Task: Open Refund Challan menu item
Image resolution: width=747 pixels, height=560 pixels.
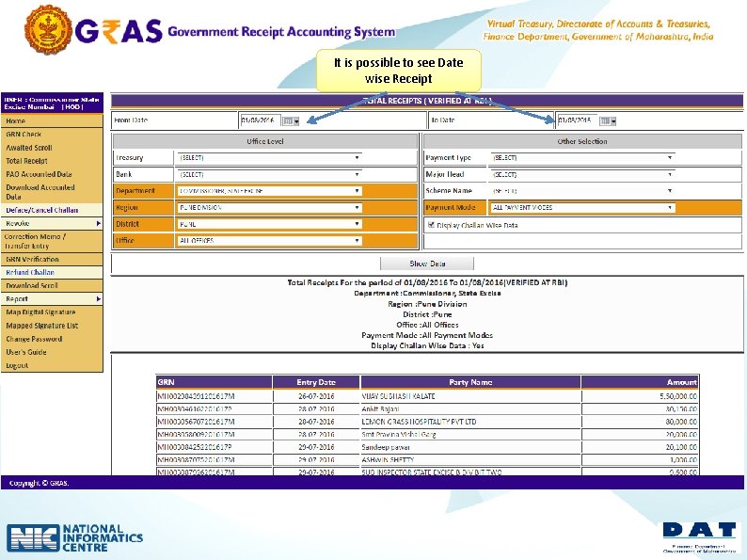Action: tap(52, 273)
